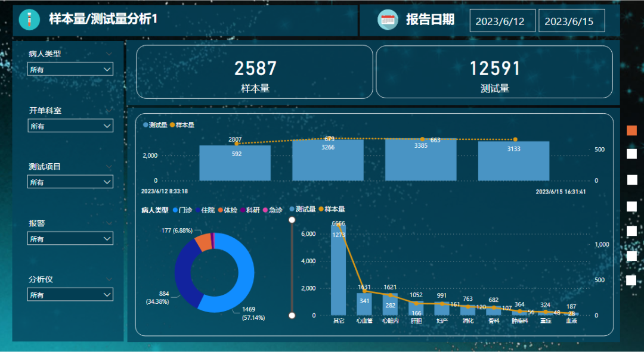This screenshot has height=352, width=644.
Task: Select the 肝胆 bar labeled 1052
Action: pos(416,308)
